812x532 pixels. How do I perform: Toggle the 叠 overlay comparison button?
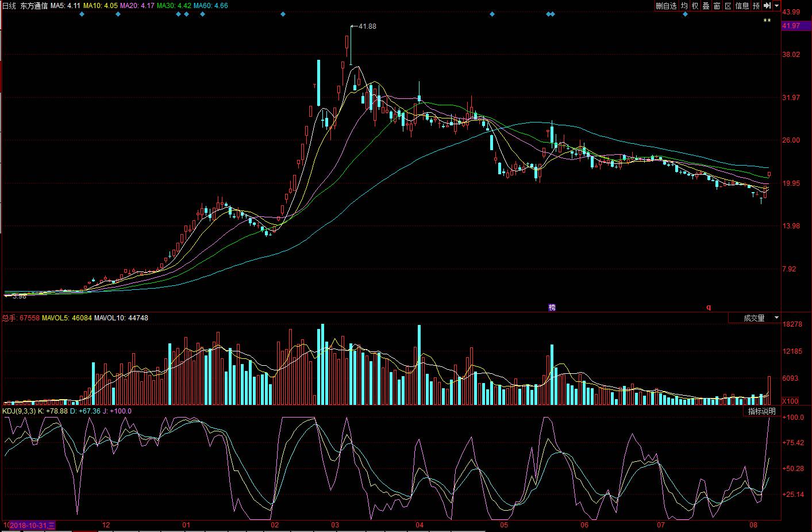706,6
